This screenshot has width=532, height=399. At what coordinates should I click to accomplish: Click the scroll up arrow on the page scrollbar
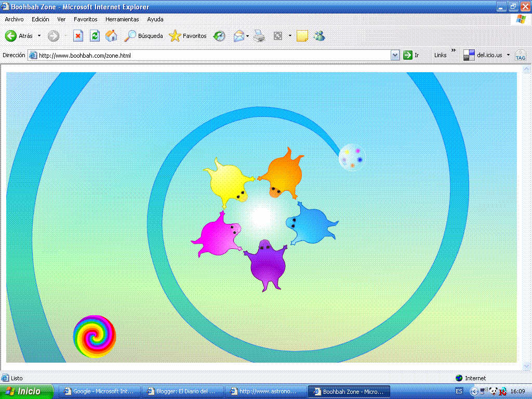pyautogui.click(x=526, y=69)
